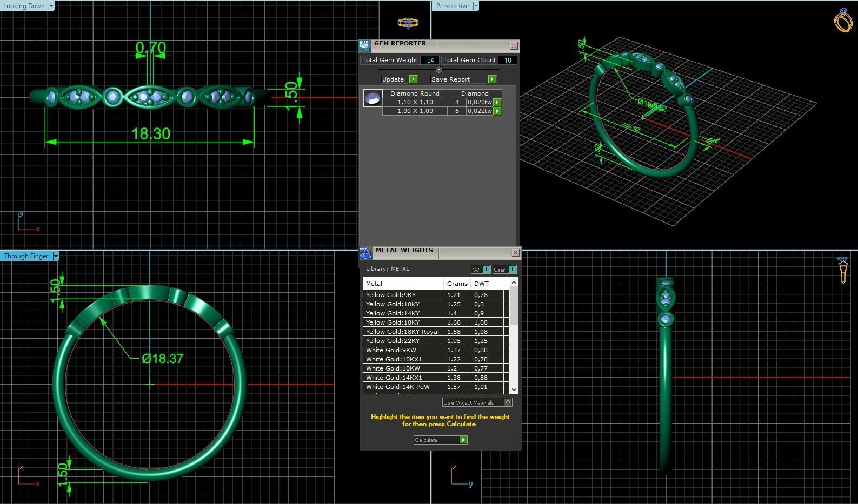
Task: Select the Through Finger viewport label
Action: pyautogui.click(x=26, y=256)
